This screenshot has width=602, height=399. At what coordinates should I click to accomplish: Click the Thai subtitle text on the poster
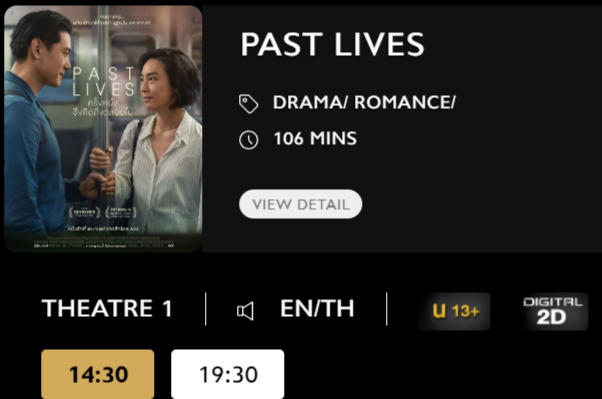click(102, 108)
